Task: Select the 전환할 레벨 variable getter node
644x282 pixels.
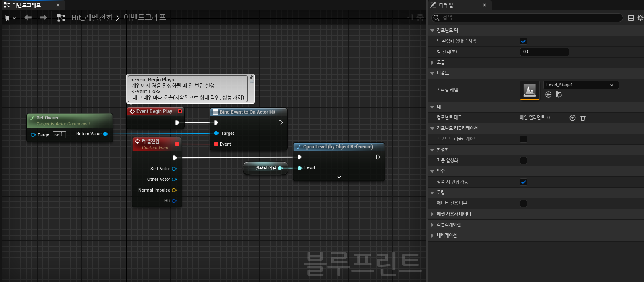Action: [x=265, y=168]
